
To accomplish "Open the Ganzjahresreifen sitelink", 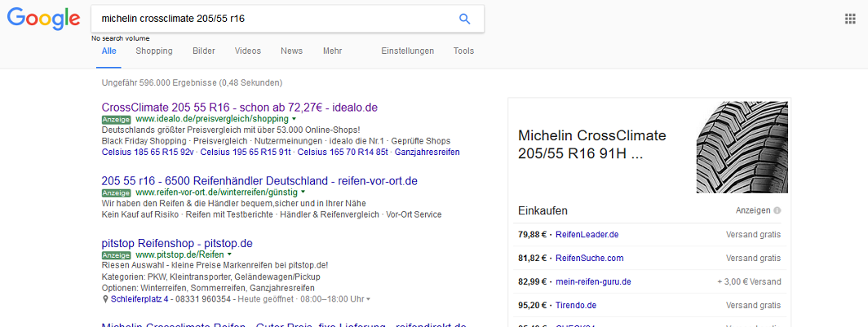I will coord(427,152).
